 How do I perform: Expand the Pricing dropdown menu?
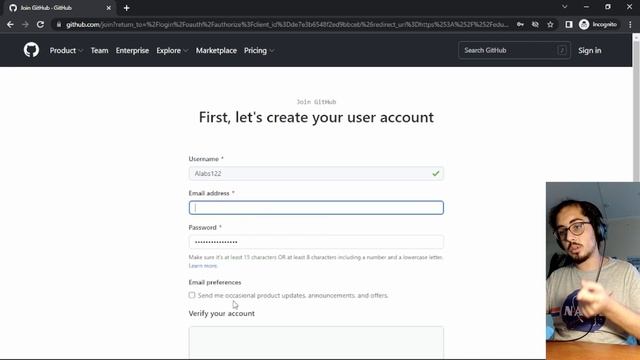click(x=259, y=51)
